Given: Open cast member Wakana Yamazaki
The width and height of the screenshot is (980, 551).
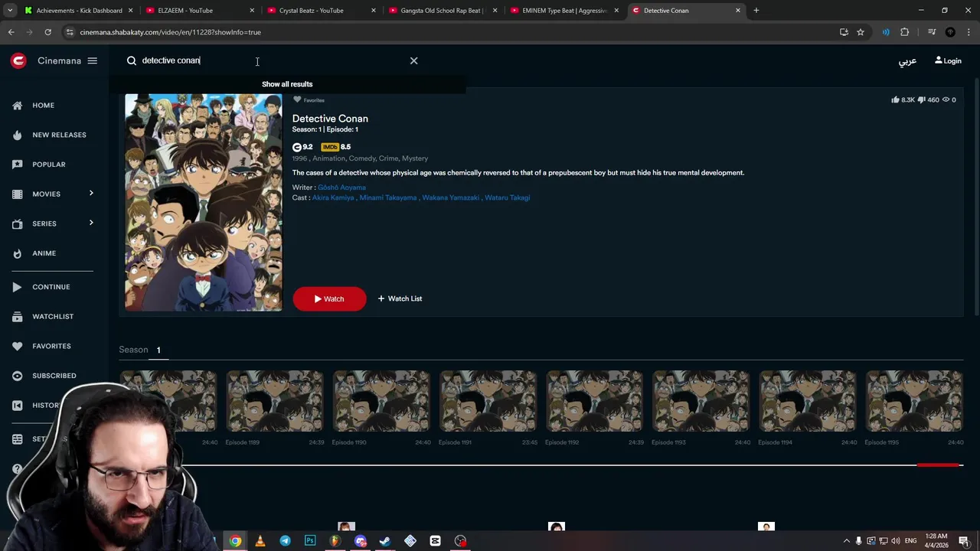Looking at the screenshot, I should point(451,197).
